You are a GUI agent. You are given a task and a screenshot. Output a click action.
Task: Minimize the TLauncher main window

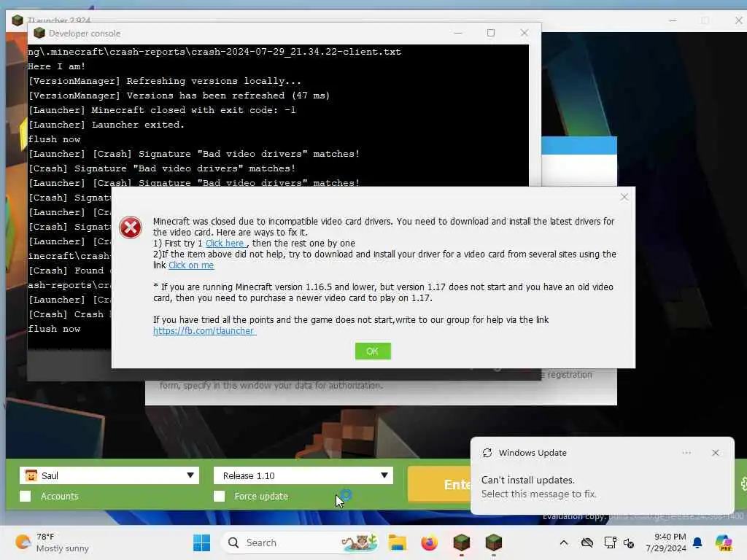click(x=673, y=20)
